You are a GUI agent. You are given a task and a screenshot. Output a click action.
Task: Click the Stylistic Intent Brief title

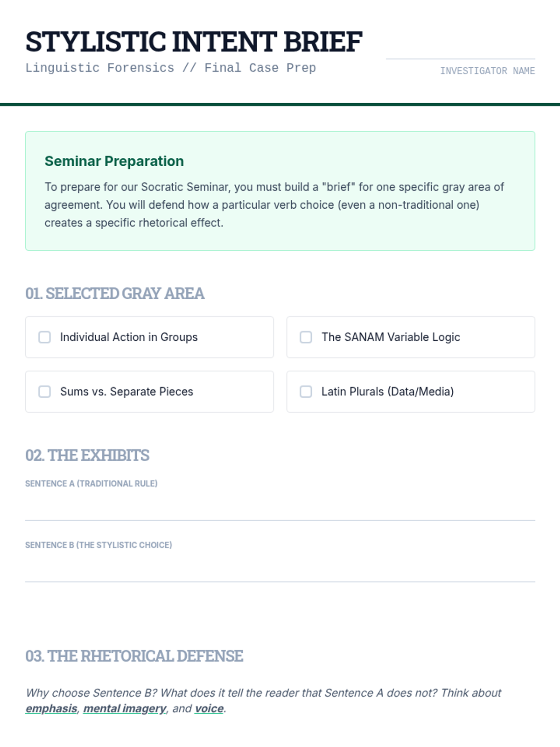(194, 42)
